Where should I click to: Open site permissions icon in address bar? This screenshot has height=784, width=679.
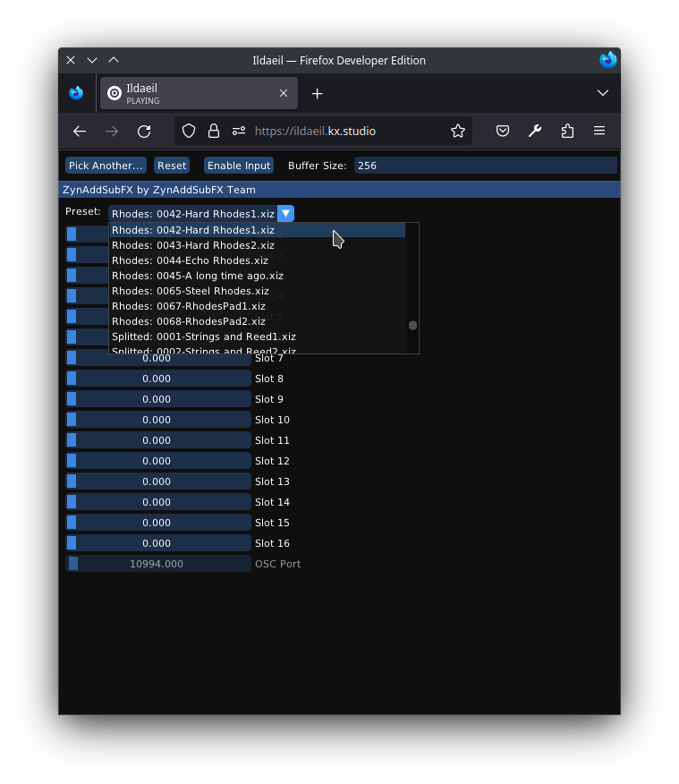tap(239, 131)
